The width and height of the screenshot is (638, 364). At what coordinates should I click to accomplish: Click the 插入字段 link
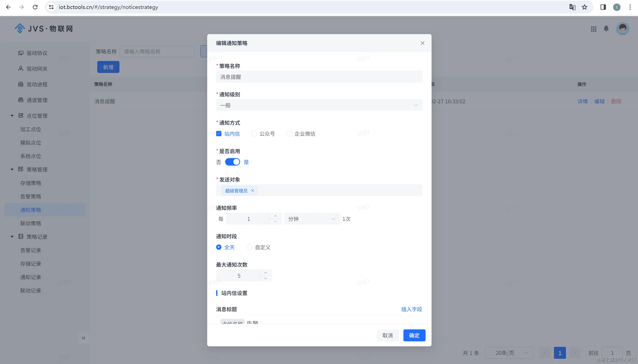pyautogui.click(x=411, y=309)
